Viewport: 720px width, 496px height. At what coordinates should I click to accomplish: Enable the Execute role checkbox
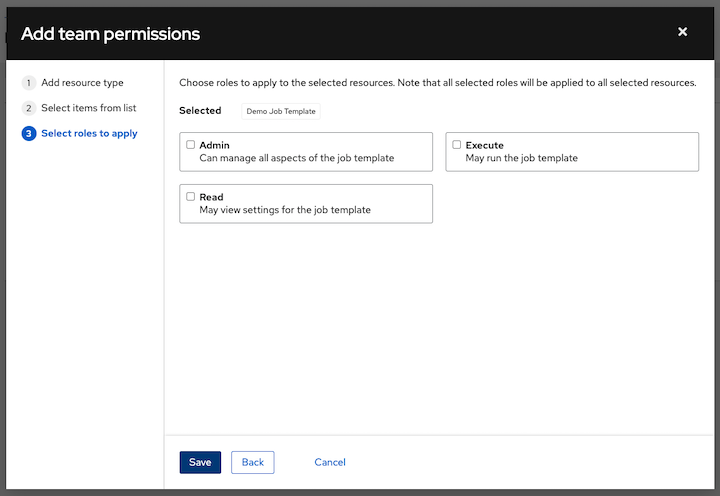pos(457,145)
